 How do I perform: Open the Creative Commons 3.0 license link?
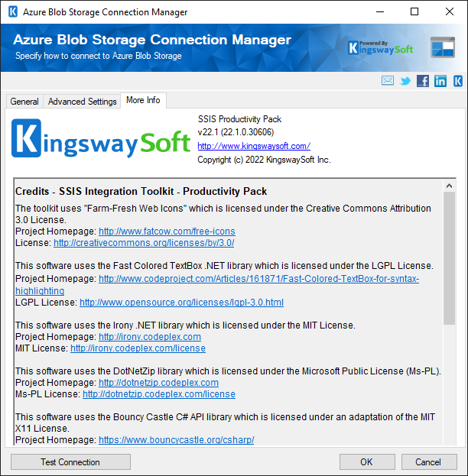(144, 243)
